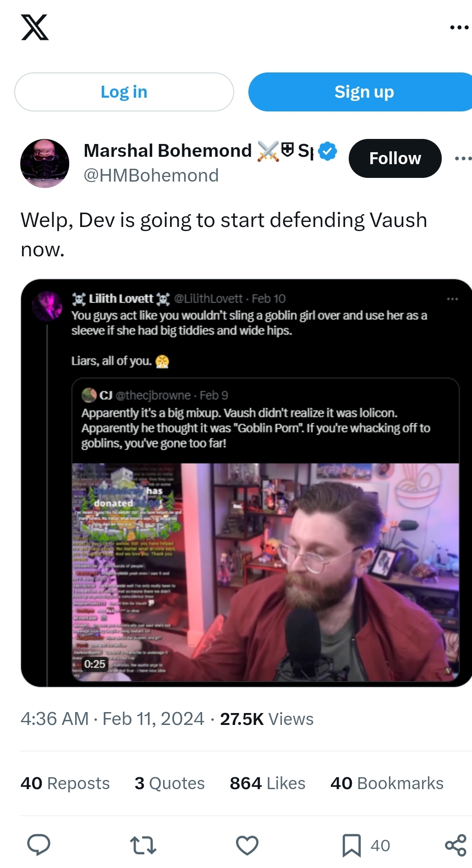This screenshot has height=868, width=472.
Task: Click the blue verified badge
Action: [327, 151]
